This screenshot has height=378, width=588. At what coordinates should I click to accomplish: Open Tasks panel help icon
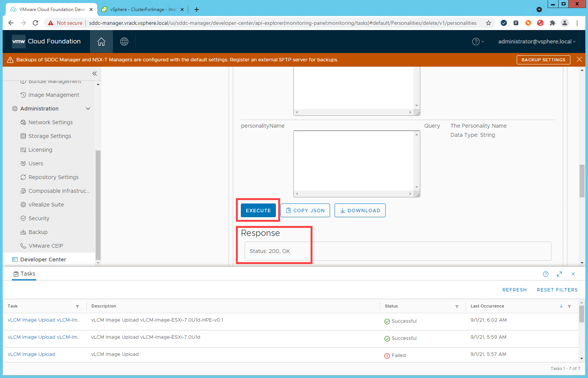click(x=546, y=274)
